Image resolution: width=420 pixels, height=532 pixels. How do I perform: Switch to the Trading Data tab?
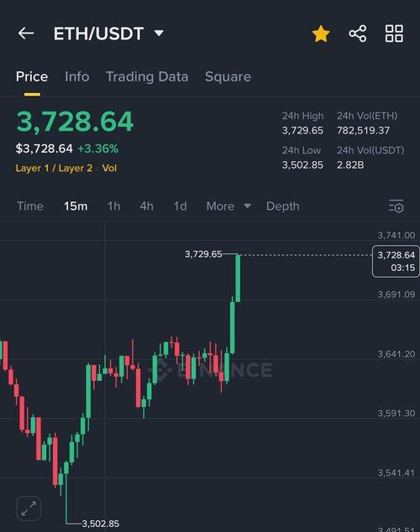pyautogui.click(x=147, y=76)
